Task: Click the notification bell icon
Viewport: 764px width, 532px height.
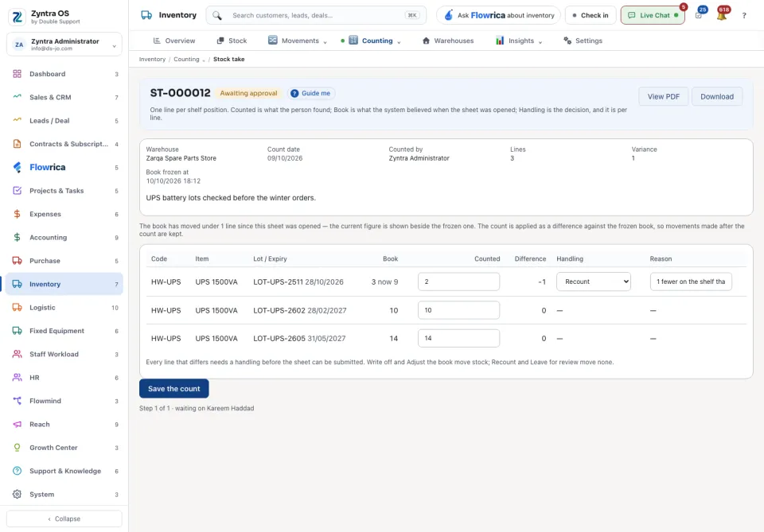Action: (x=722, y=16)
